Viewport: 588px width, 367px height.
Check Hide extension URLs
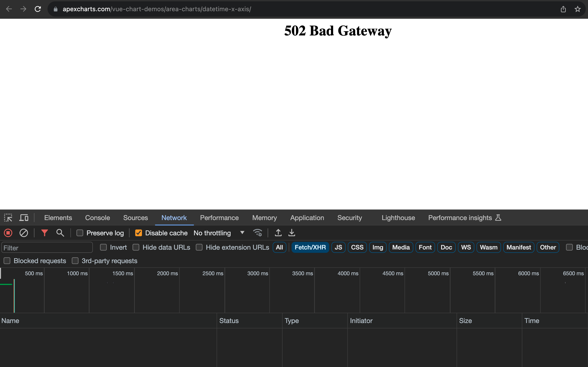point(199,247)
